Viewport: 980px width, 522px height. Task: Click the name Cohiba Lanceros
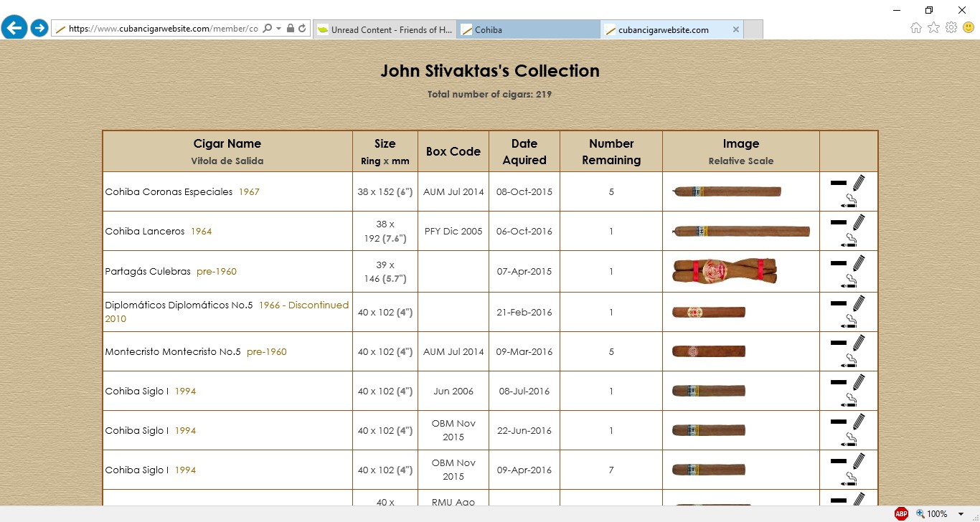click(145, 231)
